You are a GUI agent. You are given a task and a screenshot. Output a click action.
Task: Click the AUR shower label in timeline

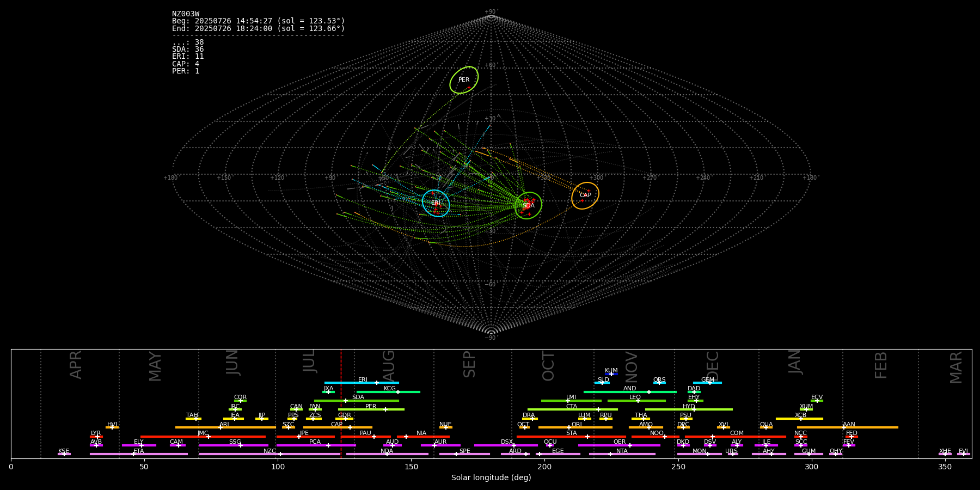(x=440, y=442)
